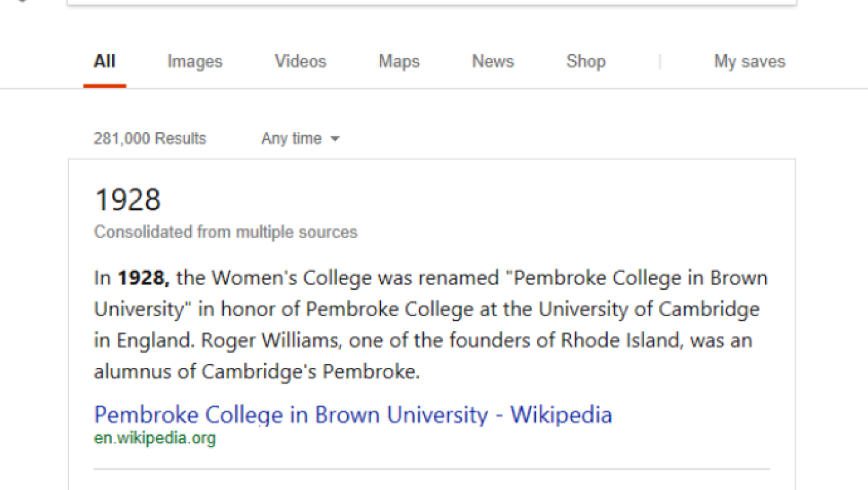Click the divider bar beside My saves

[660, 62]
